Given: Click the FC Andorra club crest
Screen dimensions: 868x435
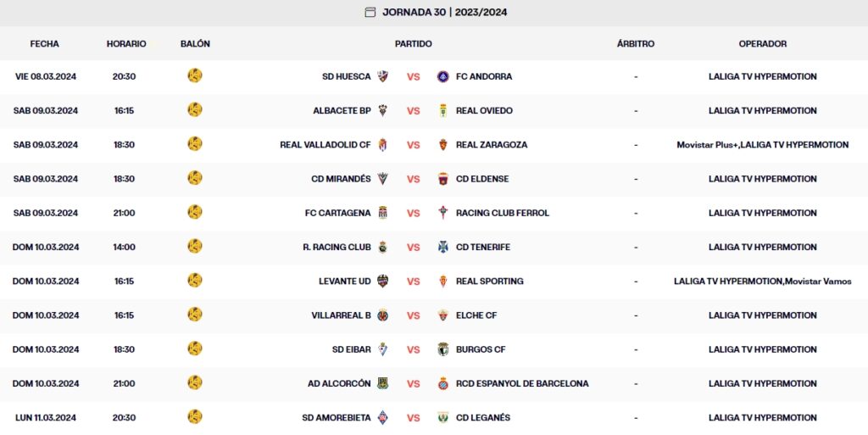Looking at the screenshot, I should point(442,76).
